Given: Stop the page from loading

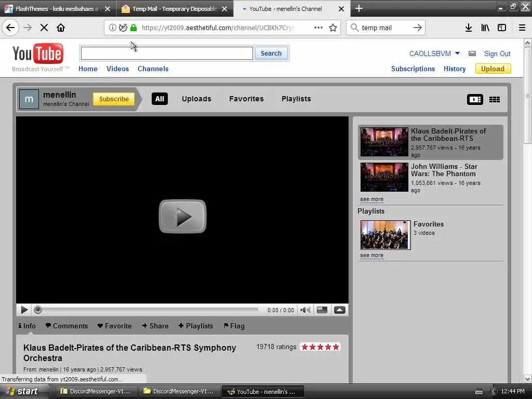Looking at the screenshot, I should pos(44,28).
